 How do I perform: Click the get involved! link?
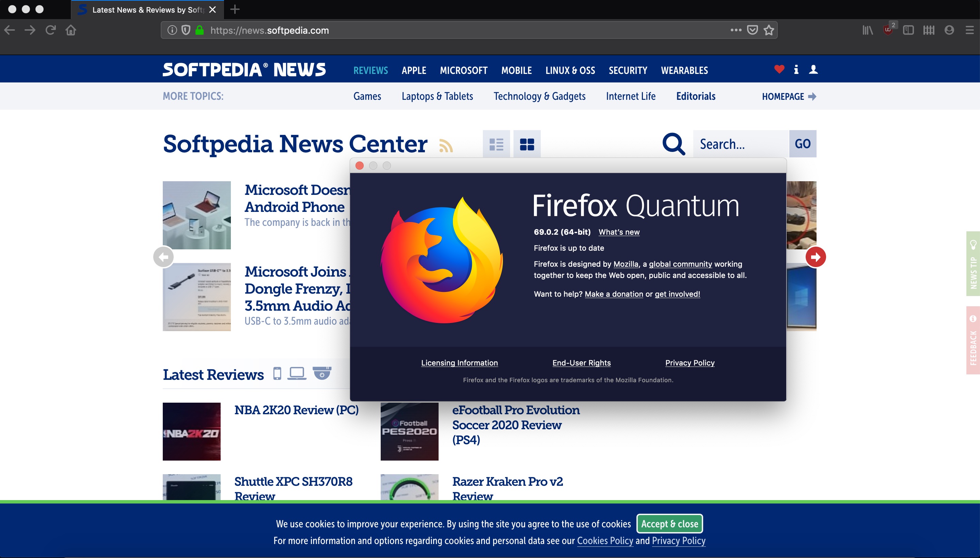coord(678,294)
